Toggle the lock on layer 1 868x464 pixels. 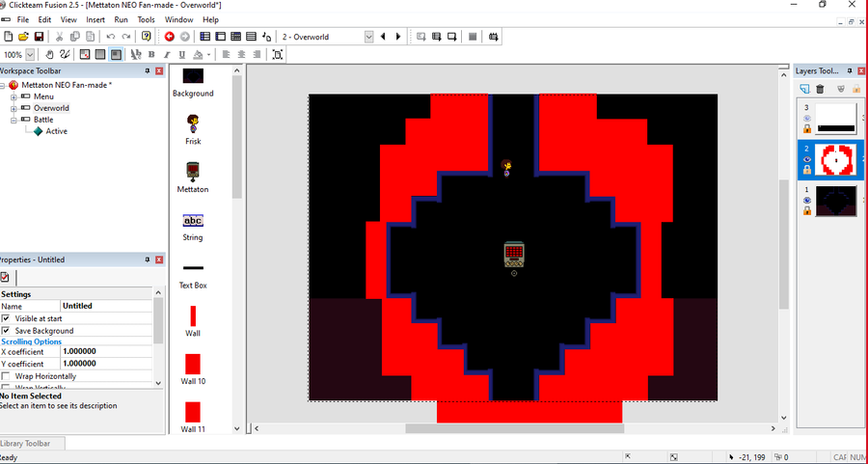tap(807, 210)
